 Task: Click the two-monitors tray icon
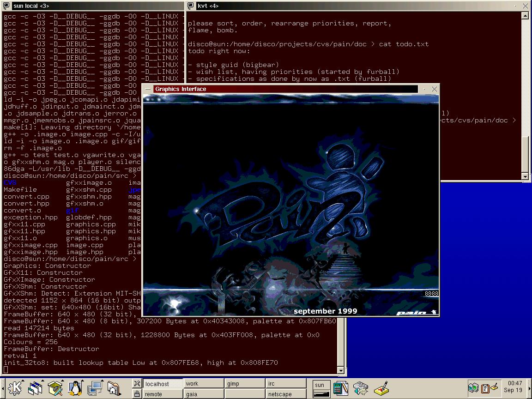click(x=473, y=387)
